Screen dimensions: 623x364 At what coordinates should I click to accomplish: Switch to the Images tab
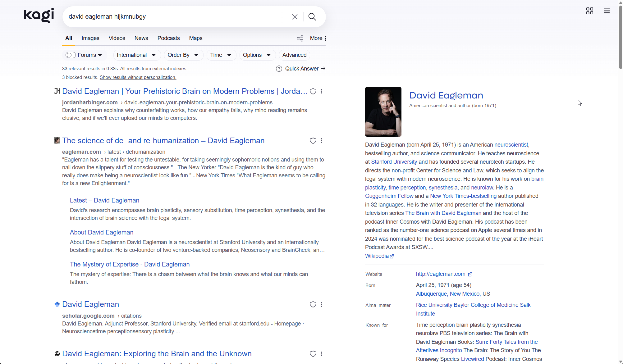click(x=90, y=38)
